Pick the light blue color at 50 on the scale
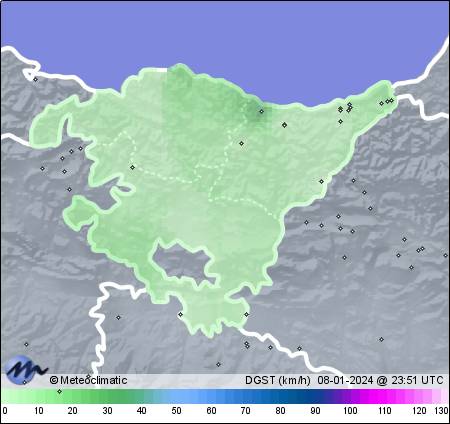This screenshot has width=450, height=424. click(177, 396)
